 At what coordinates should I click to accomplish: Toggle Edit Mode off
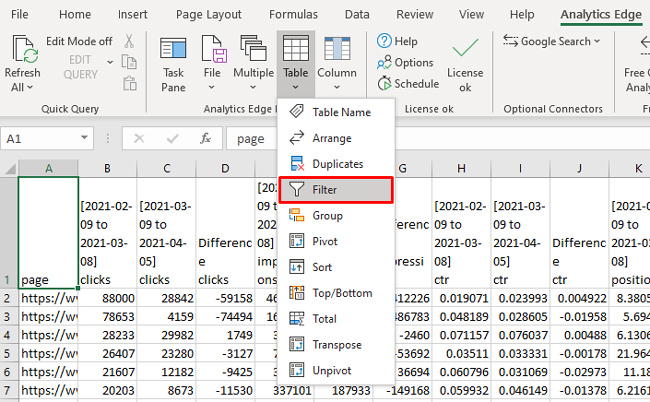[x=79, y=41]
